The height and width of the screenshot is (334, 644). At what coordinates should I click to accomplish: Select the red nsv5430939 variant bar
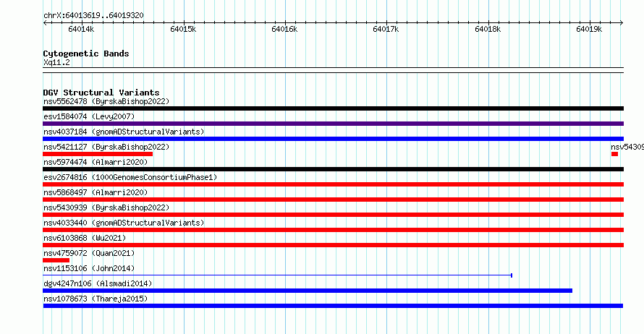pyautogui.click(x=333, y=215)
